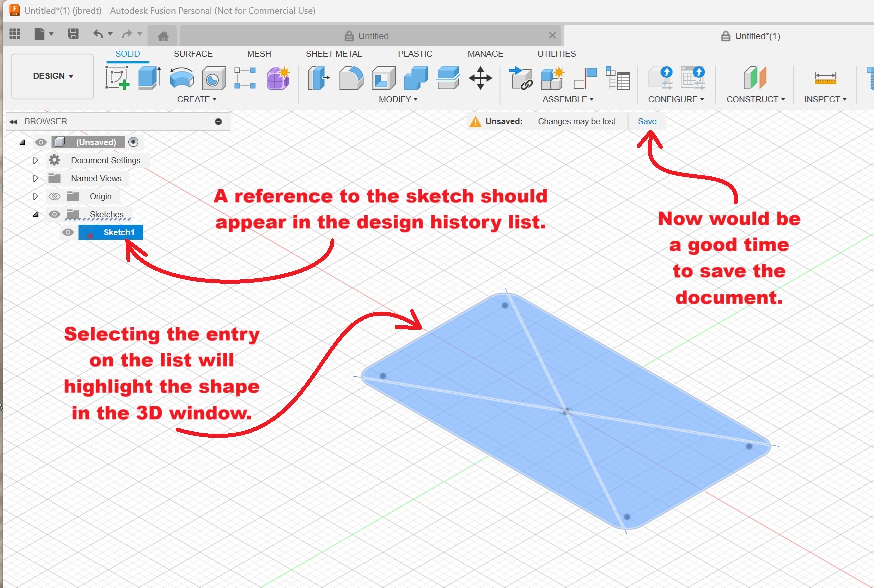The width and height of the screenshot is (874, 588).
Task: Select the Extrude tool
Action: point(149,78)
